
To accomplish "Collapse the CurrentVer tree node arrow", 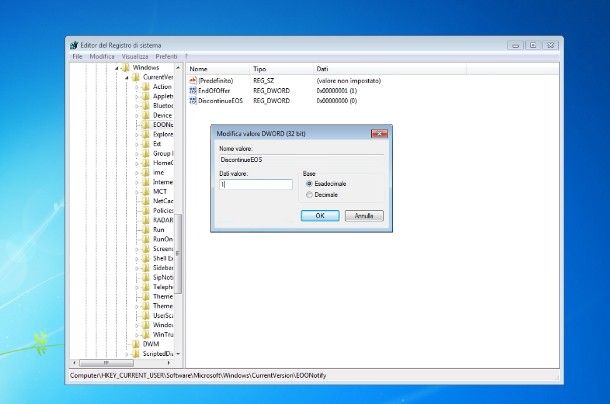I will click(x=127, y=78).
